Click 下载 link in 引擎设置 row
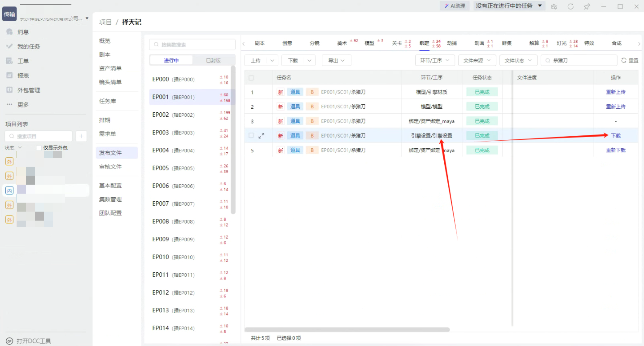The width and height of the screenshot is (644, 346). [615, 136]
